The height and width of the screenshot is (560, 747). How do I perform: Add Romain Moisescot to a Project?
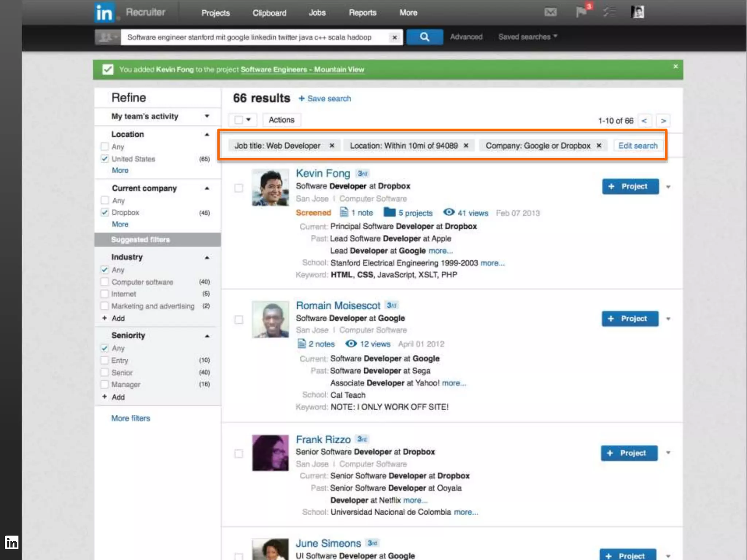[x=630, y=319]
